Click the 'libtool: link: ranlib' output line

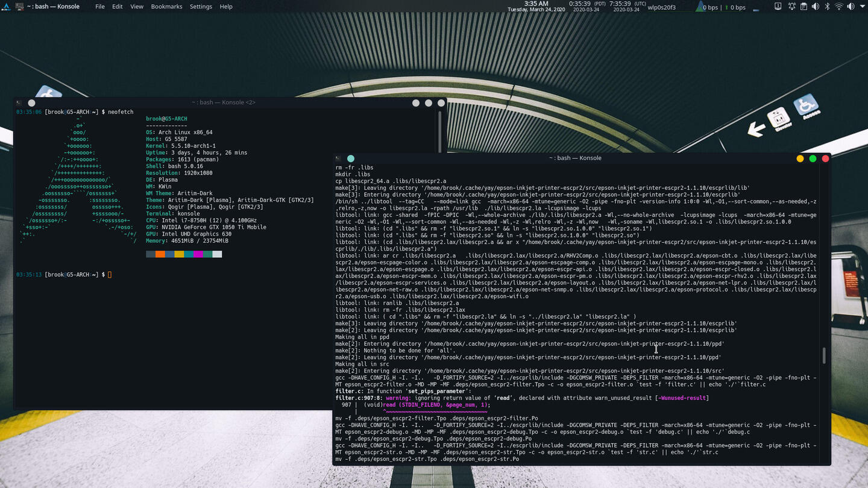397,303
